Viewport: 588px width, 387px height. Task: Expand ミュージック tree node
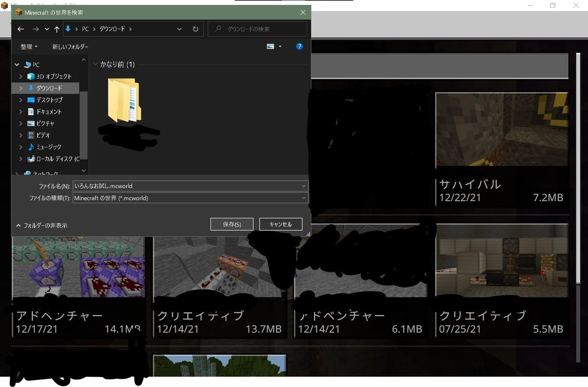(21, 147)
